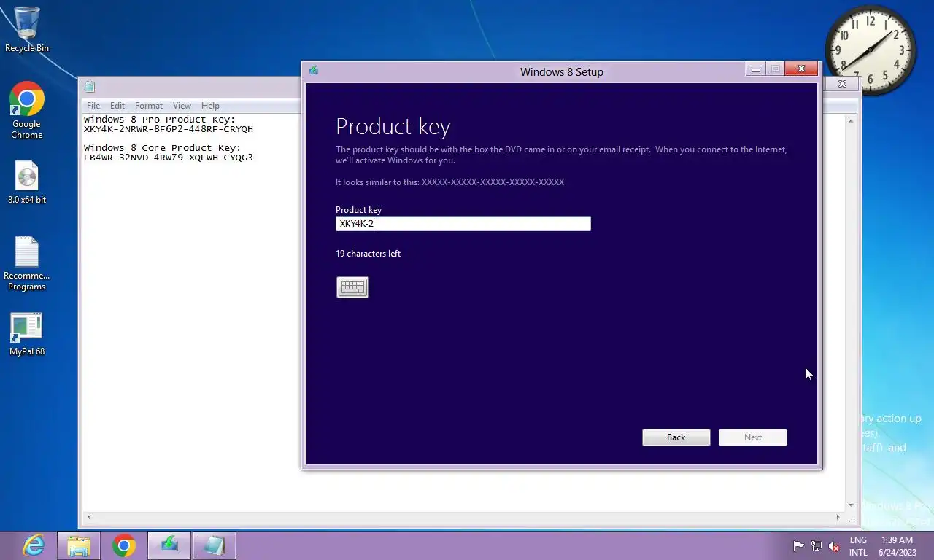
Task: Select the Recycle Bin desktop icon
Action: pyautogui.click(x=27, y=29)
